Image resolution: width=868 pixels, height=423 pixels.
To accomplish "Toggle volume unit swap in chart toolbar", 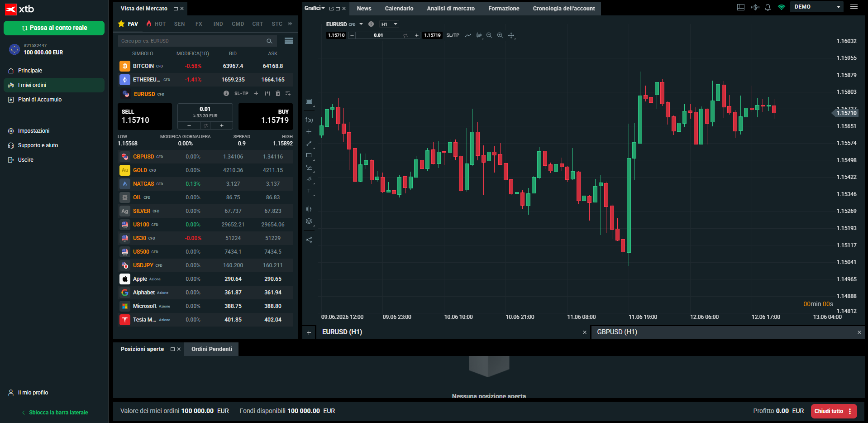I will 405,35.
